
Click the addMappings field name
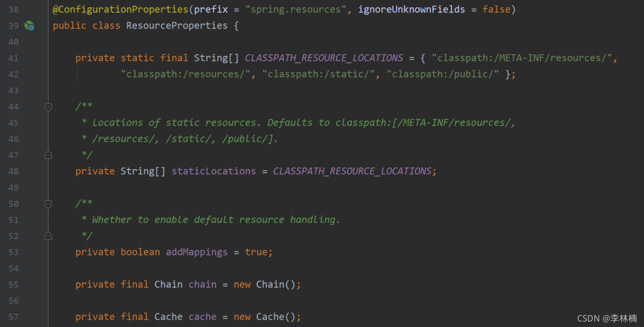(x=197, y=252)
